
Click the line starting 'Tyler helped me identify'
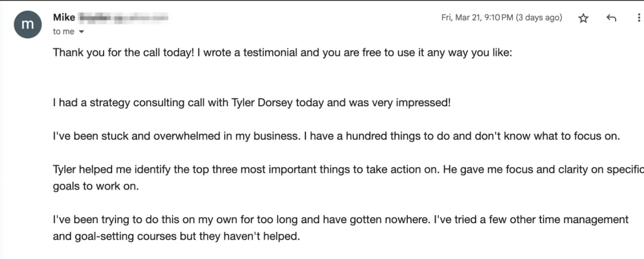(348, 170)
